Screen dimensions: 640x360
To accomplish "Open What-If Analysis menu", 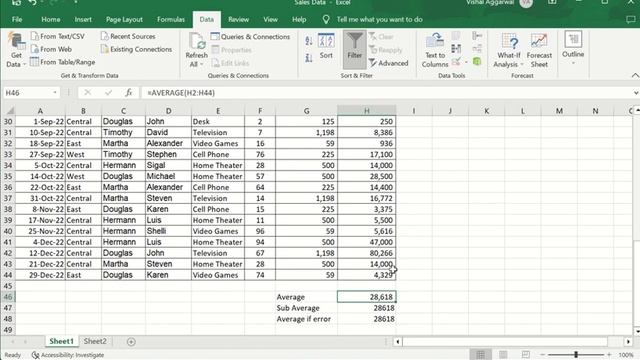I will tap(509, 50).
